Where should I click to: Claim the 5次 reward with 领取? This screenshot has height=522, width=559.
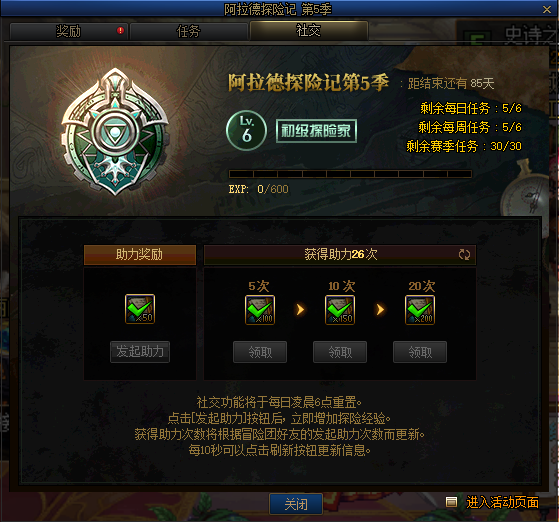(260, 352)
